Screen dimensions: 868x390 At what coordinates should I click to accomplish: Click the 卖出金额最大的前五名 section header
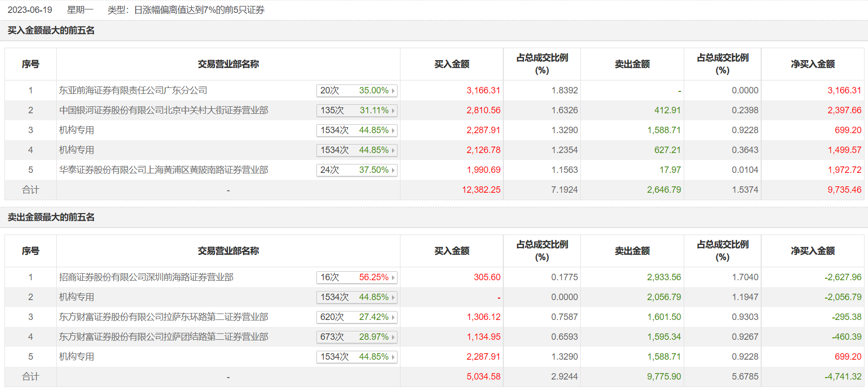click(51, 218)
